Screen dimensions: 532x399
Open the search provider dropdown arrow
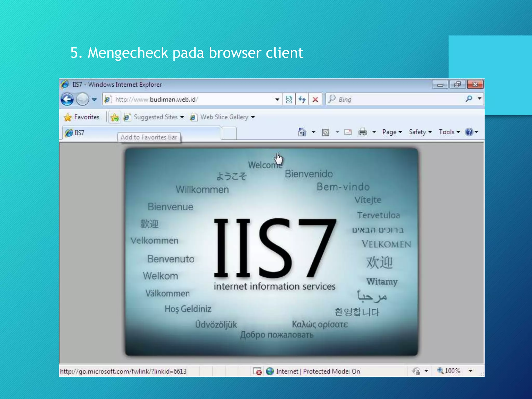(480, 98)
